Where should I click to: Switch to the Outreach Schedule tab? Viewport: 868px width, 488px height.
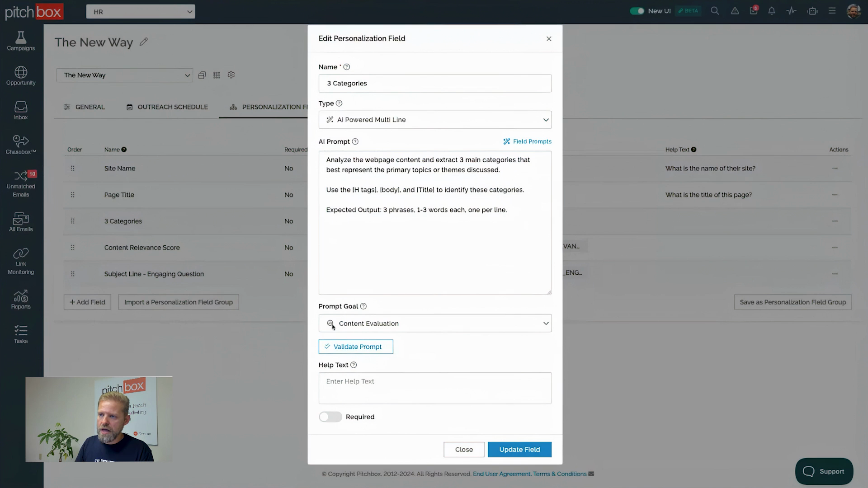[167, 107]
